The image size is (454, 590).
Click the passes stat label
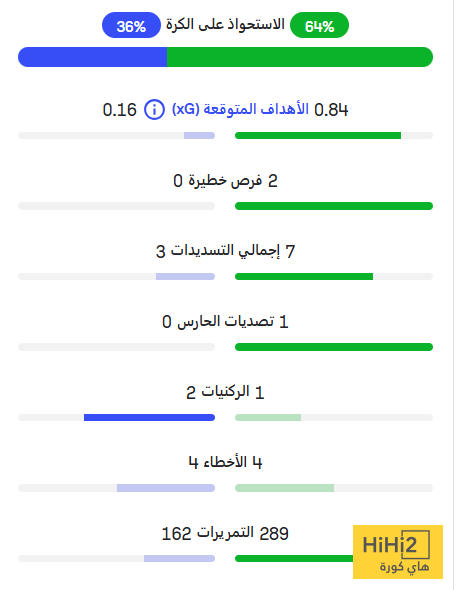point(225,533)
